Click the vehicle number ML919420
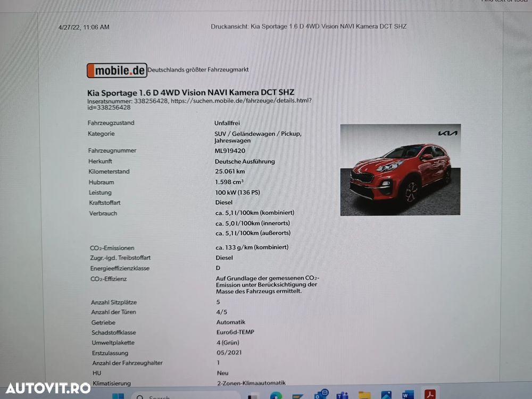The height and width of the screenshot is (399, 532). point(230,151)
